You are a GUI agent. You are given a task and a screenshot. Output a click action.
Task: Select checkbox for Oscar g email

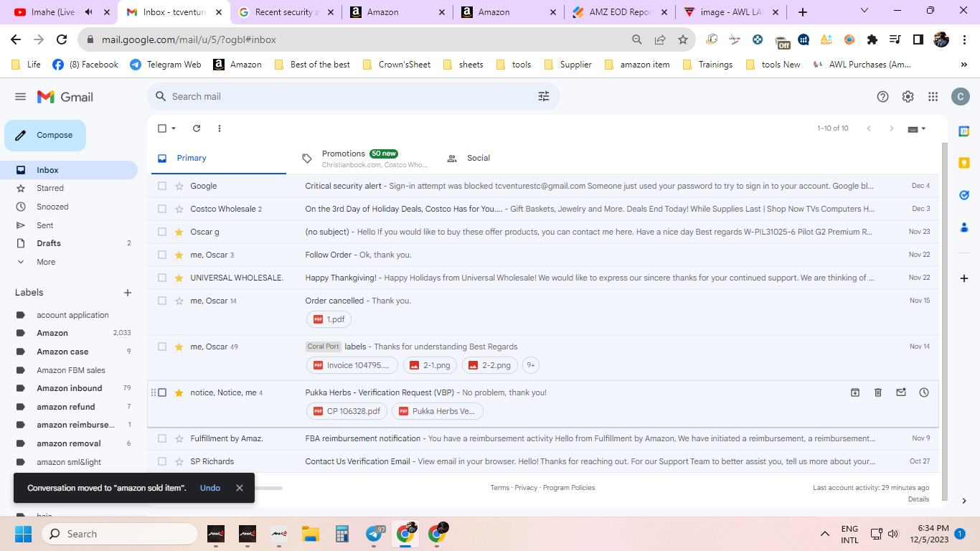click(x=162, y=232)
